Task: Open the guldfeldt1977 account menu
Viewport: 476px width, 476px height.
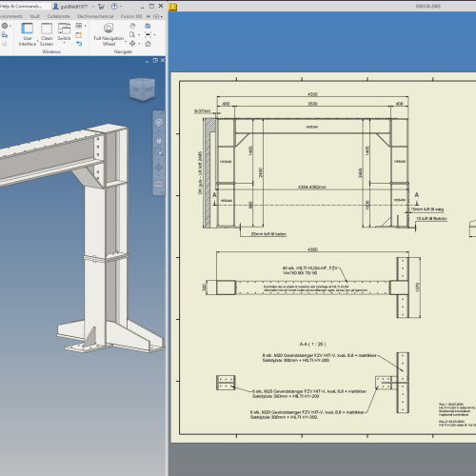Action: tap(73, 6)
